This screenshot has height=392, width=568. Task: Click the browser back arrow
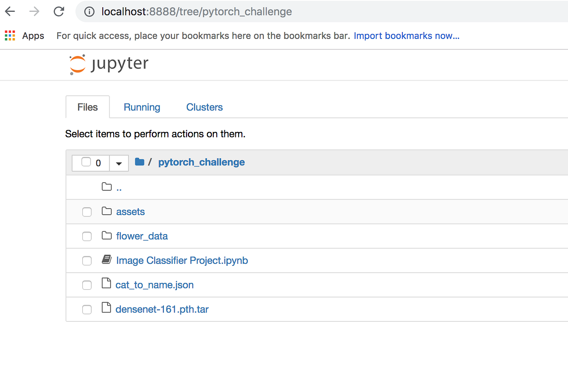10,11
